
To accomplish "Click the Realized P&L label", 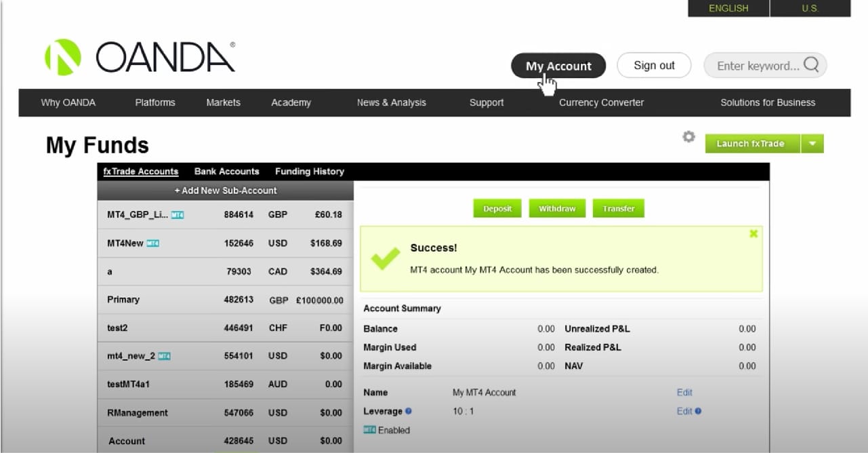I will (592, 347).
